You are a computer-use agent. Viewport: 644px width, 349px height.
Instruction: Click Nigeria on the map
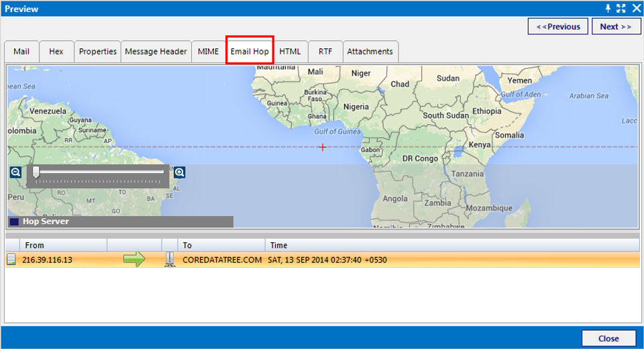[x=356, y=107]
